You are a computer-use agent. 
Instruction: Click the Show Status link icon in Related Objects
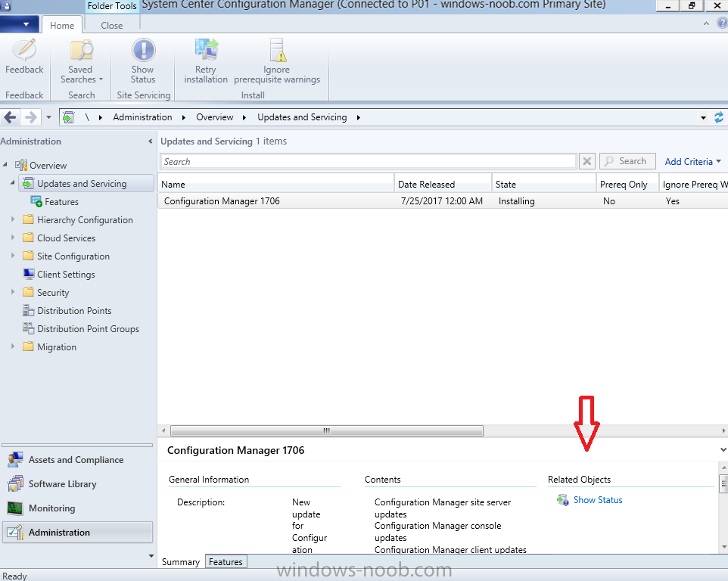pyautogui.click(x=563, y=500)
